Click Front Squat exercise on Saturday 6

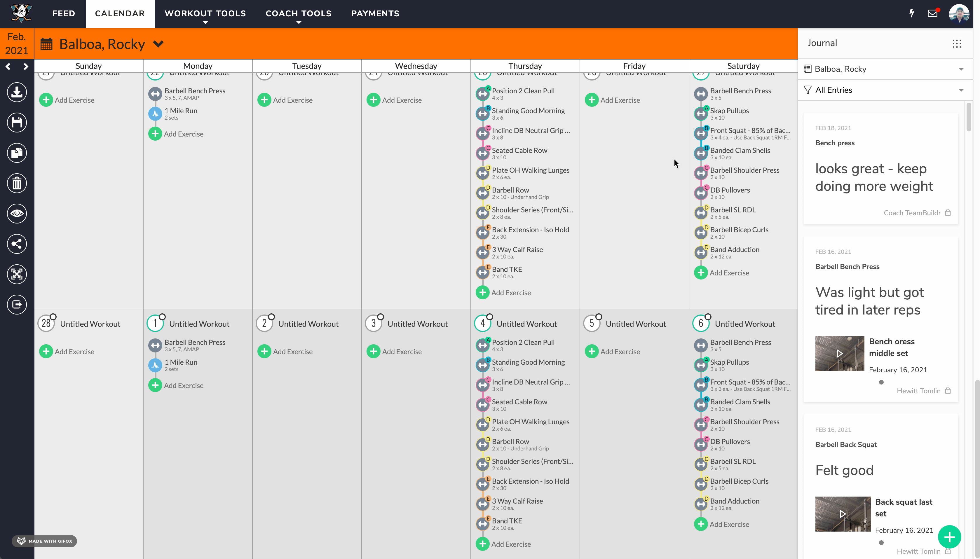coord(750,385)
